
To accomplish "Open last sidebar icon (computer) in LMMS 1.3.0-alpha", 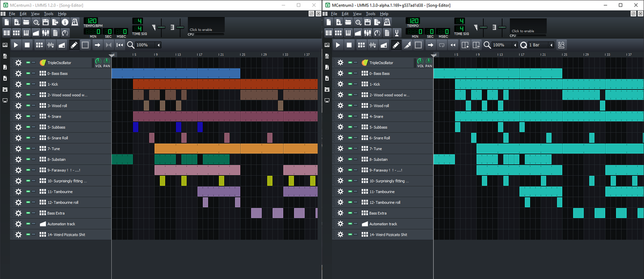I will click(327, 100).
